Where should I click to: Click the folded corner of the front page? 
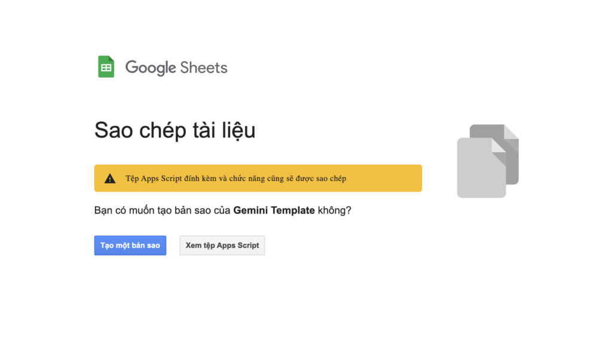499,145
